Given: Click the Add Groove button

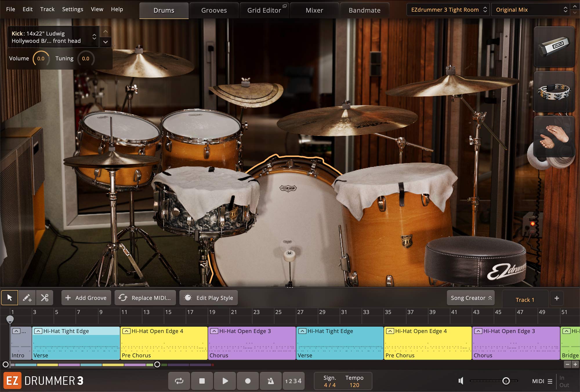Looking at the screenshot, I should coord(86,298).
